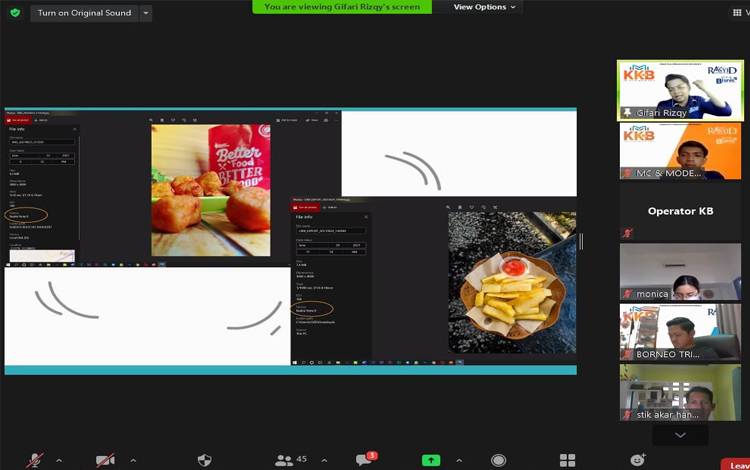This screenshot has width=750, height=470.
Task: Unmute the microphone
Action: [34, 460]
